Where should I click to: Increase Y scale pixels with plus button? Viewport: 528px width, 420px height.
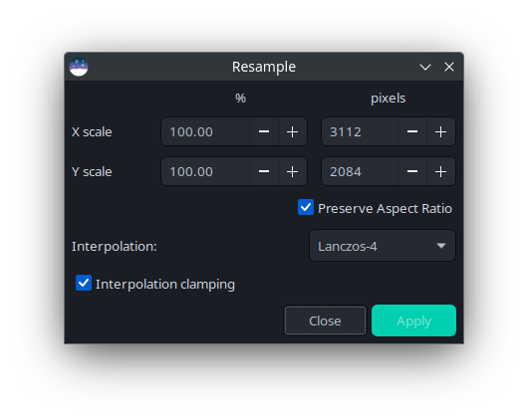tap(440, 171)
